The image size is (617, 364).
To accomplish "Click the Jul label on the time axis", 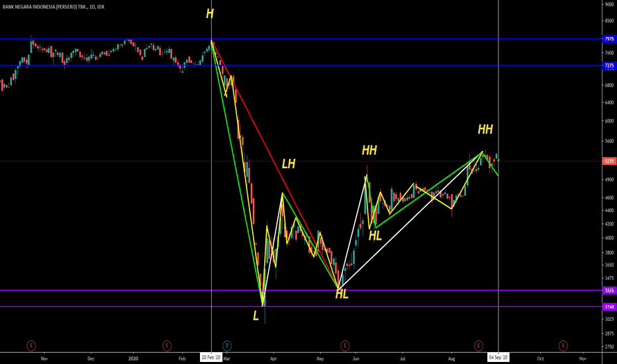I will pos(403,359).
